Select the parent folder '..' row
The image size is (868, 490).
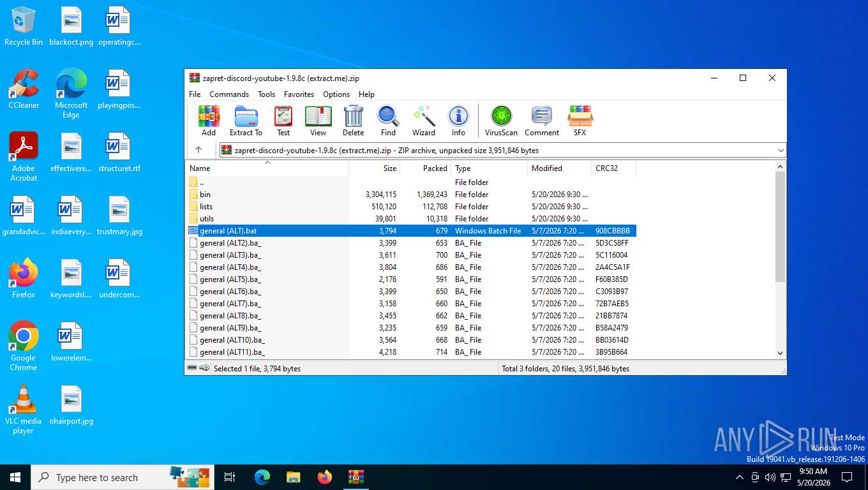tap(412, 182)
